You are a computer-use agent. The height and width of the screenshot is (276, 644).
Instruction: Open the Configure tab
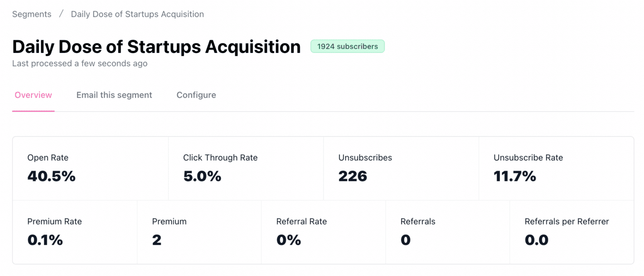(x=196, y=95)
